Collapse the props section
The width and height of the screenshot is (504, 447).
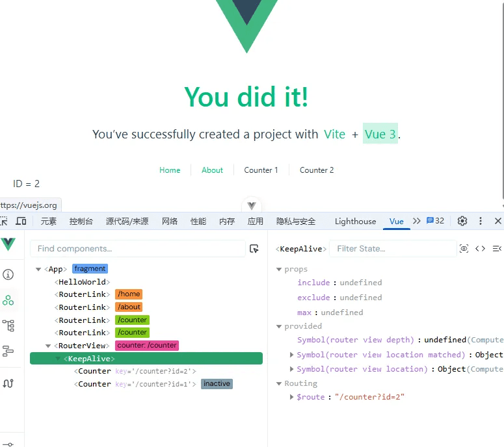(279, 269)
